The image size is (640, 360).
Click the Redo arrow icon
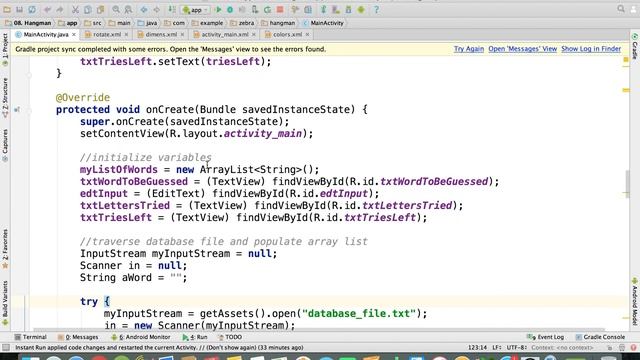click(x=60, y=9)
